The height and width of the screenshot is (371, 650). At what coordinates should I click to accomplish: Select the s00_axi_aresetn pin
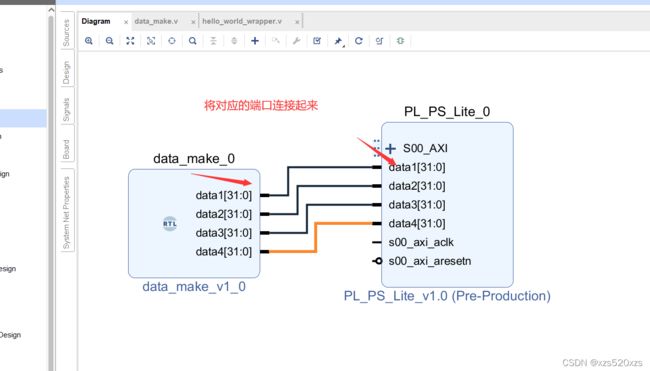[430, 261]
